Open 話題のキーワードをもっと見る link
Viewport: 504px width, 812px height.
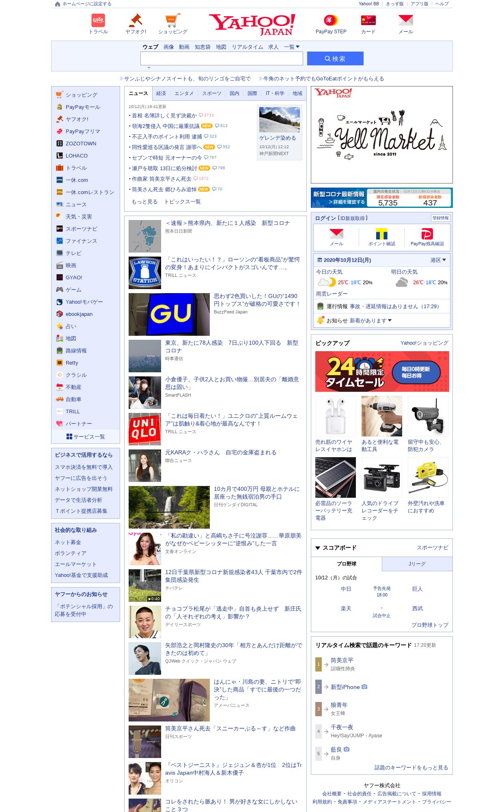(x=411, y=768)
